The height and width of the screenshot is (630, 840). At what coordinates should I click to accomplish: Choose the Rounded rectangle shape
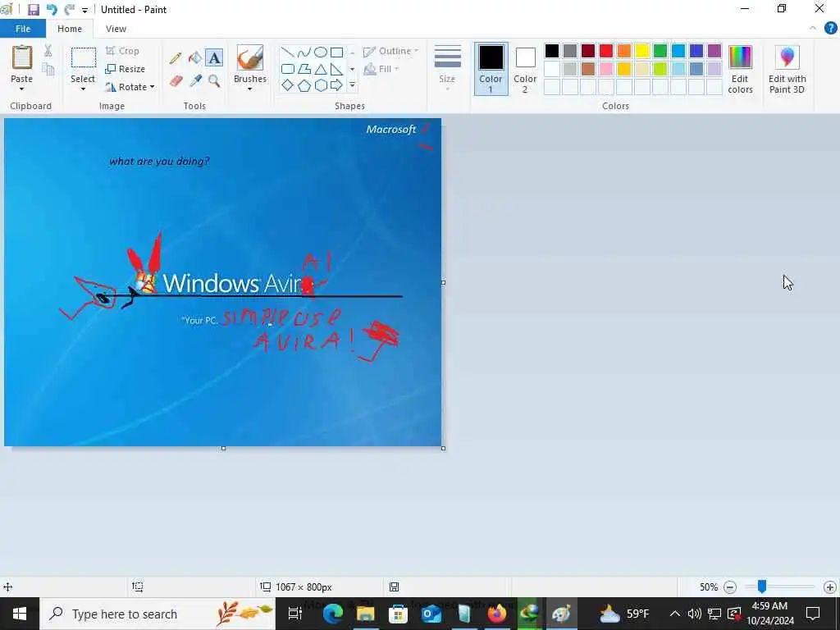(x=288, y=69)
